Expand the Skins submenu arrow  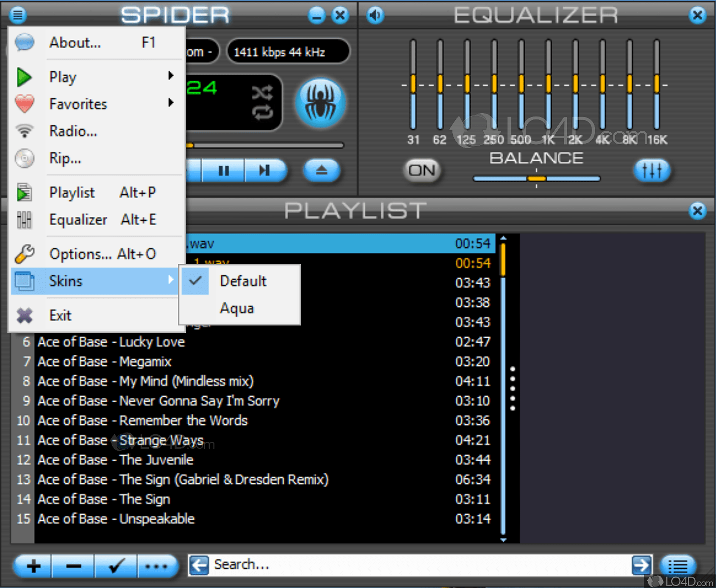pyautogui.click(x=171, y=280)
